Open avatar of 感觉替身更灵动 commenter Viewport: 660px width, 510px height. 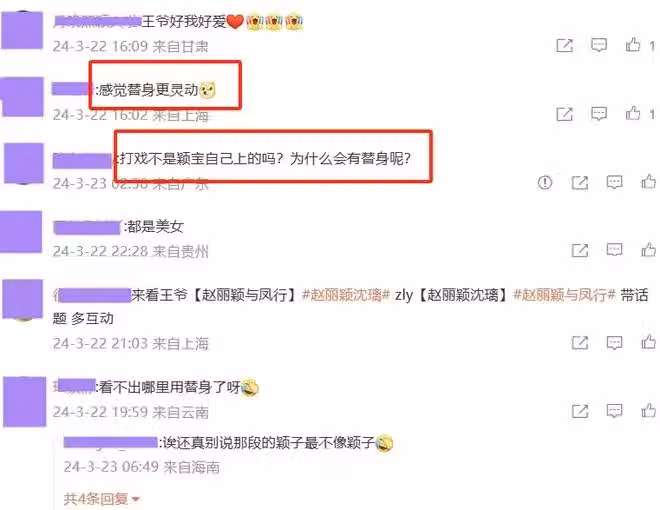pos(22,97)
